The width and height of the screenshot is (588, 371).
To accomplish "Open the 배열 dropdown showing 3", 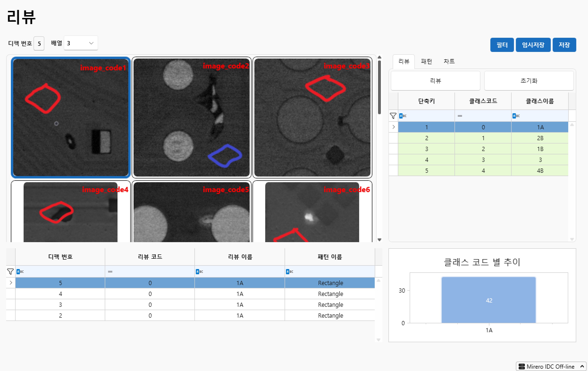I will [x=81, y=43].
